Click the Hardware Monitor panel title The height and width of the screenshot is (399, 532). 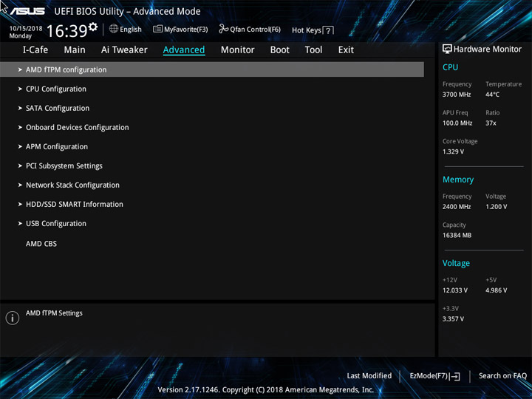pos(488,50)
